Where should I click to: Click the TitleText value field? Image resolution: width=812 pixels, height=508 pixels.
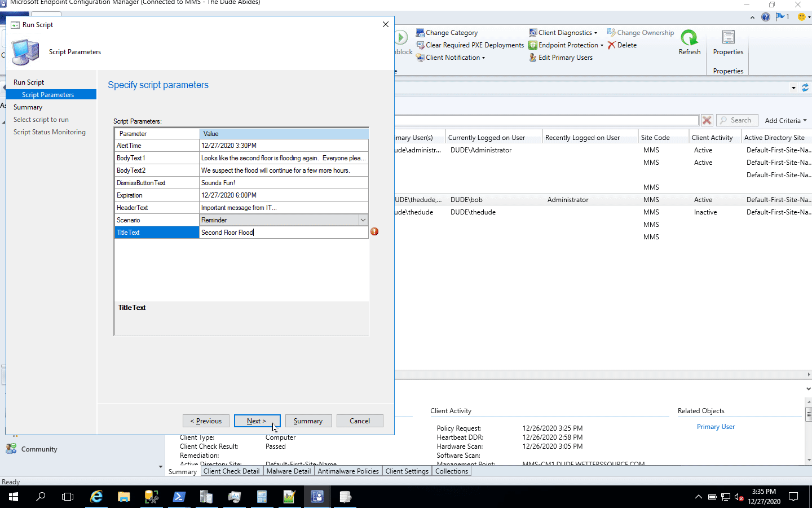284,233
